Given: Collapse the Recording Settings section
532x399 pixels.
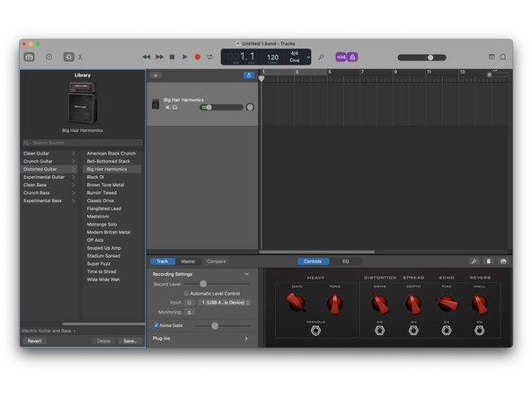Looking at the screenshot, I should pyautogui.click(x=246, y=274).
